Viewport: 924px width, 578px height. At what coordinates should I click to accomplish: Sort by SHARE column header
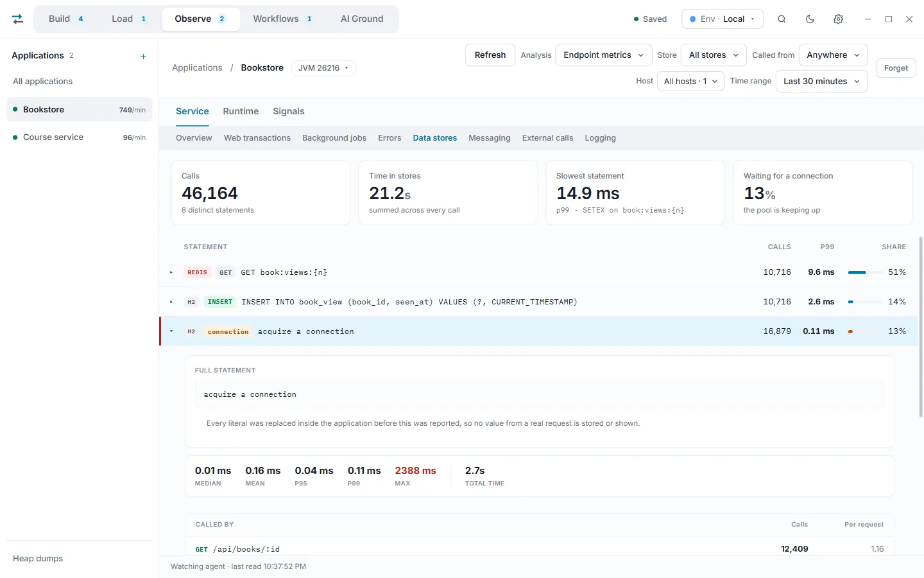pyautogui.click(x=894, y=247)
